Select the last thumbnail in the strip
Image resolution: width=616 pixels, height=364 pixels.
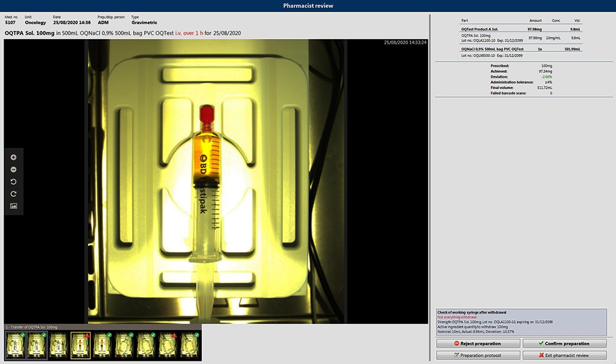[190, 345]
